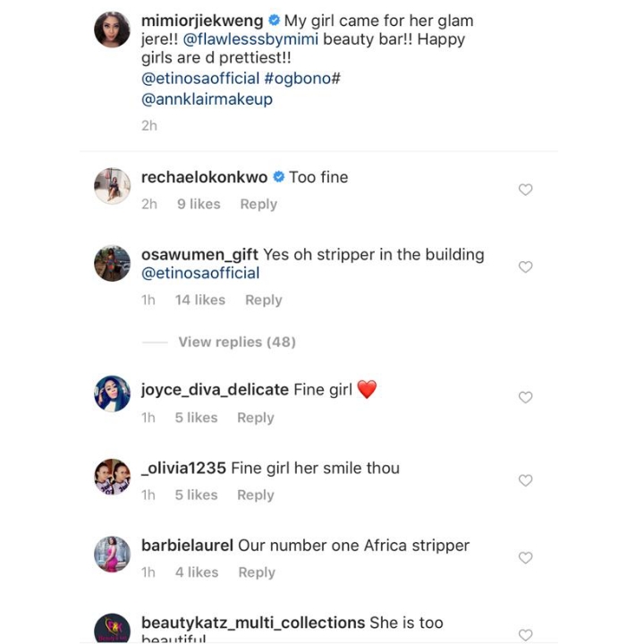
Task: Like joyce_diva_delicate's comment
Action: (x=526, y=397)
